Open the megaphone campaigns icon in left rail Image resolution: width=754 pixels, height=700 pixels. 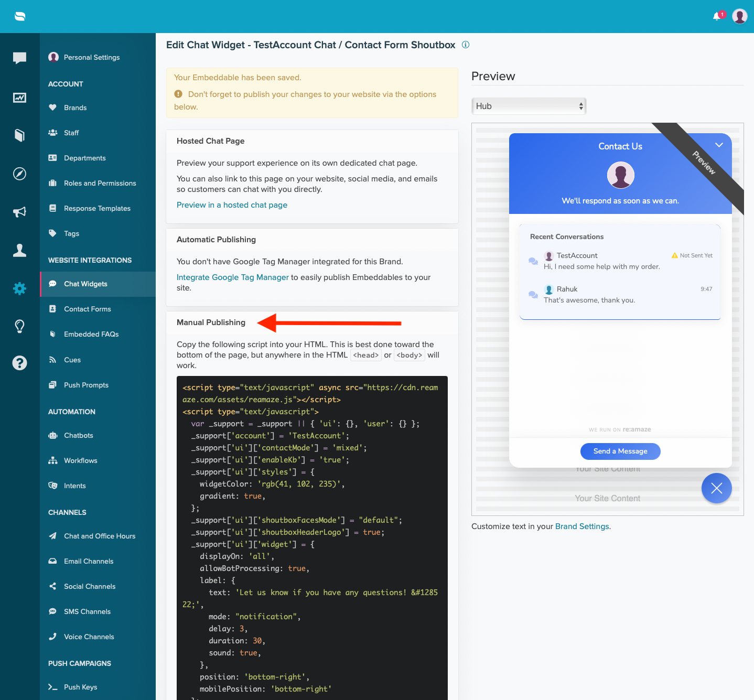19,212
